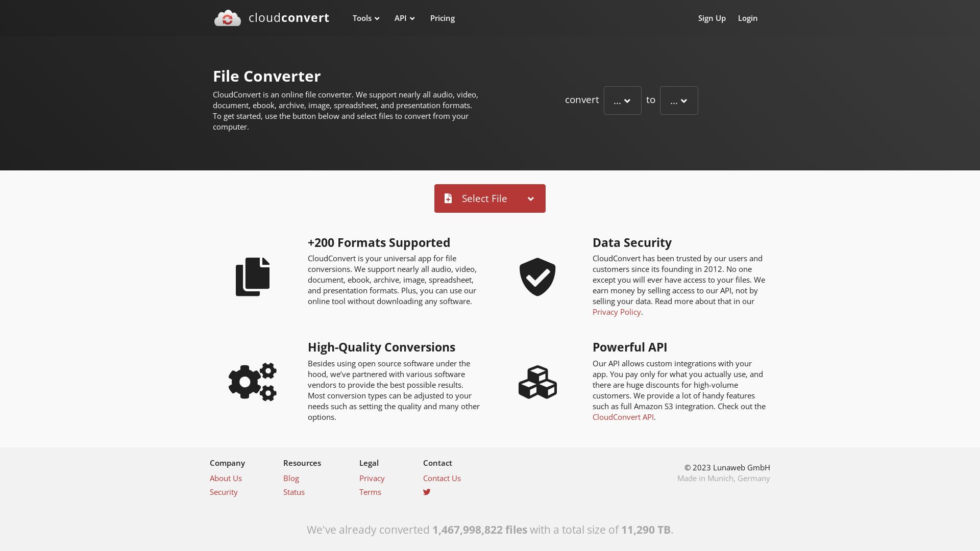980x551 pixels.
Task: Click the powerful API blocks icon
Action: click(538, 382)
